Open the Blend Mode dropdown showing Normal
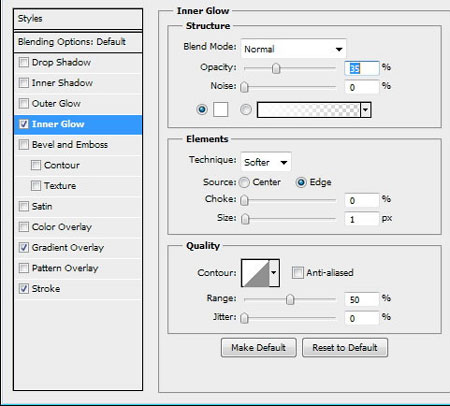 [293, 49]
